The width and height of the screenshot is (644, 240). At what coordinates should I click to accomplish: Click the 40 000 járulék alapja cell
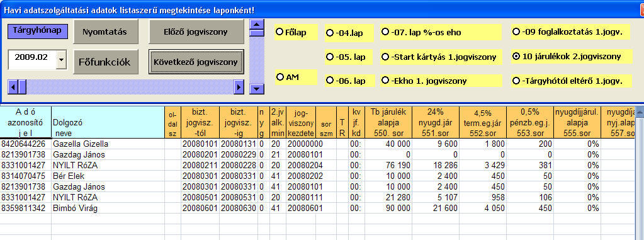(388, 144)
